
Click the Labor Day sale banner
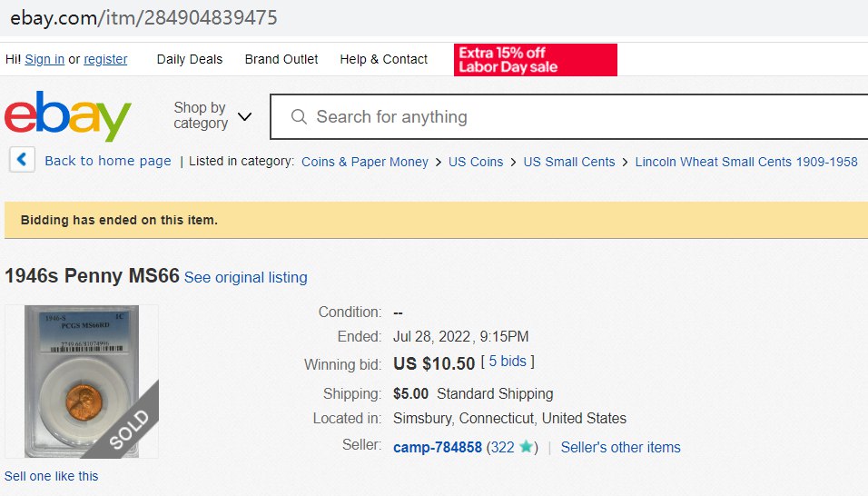coord(535,60)
